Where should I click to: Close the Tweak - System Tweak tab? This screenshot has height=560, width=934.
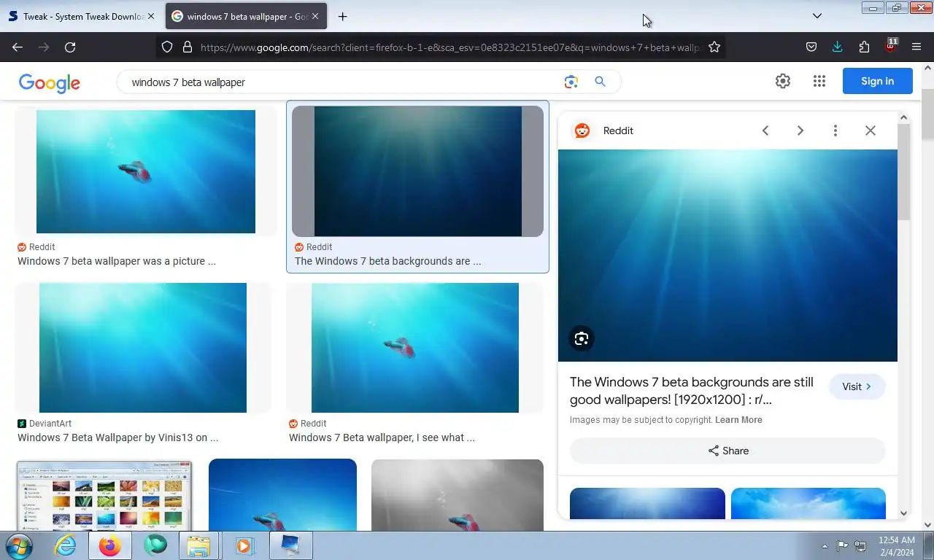151,16
